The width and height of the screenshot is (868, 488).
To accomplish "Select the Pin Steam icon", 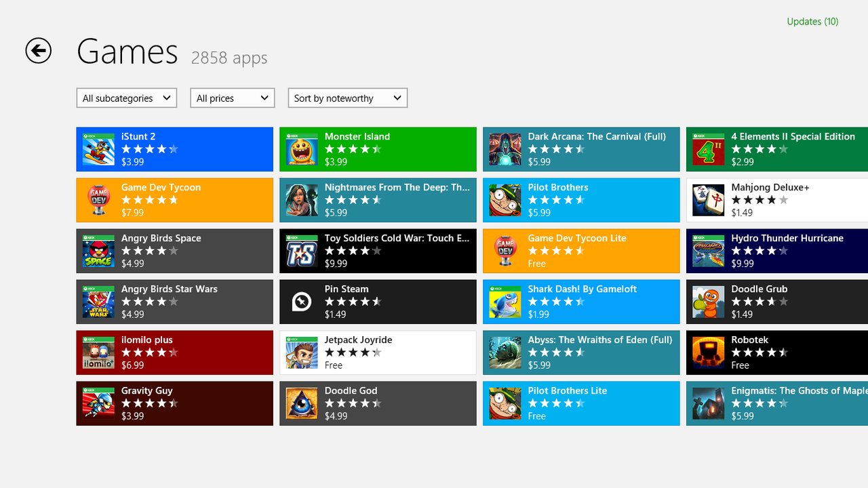I will point(302,302).
